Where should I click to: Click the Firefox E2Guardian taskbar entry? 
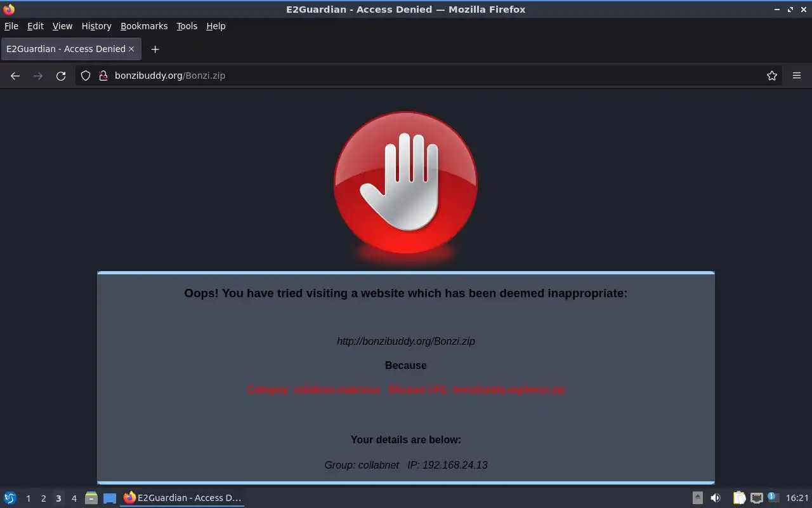point(183,498)
